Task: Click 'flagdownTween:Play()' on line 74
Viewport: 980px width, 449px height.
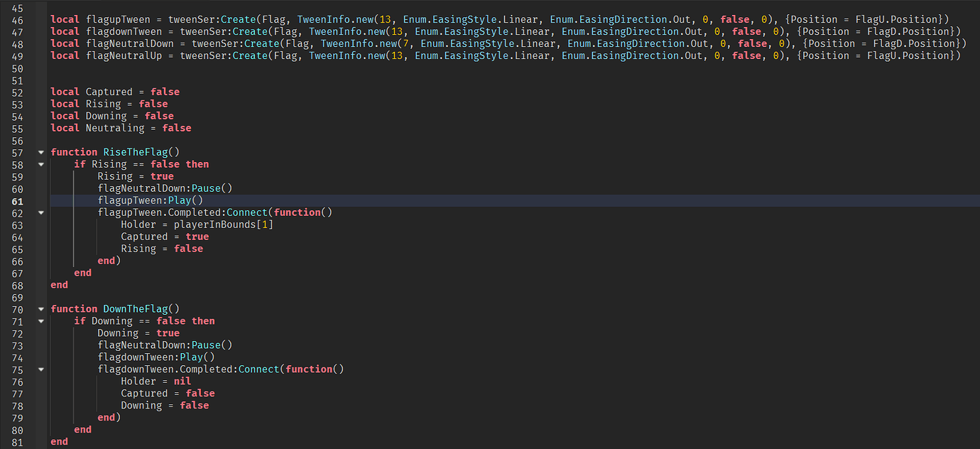Action: click(156, 357)
